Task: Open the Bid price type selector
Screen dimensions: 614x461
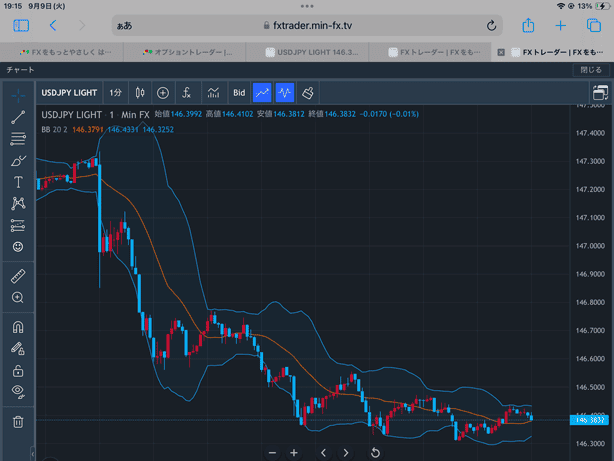Action: coord(239,92)
